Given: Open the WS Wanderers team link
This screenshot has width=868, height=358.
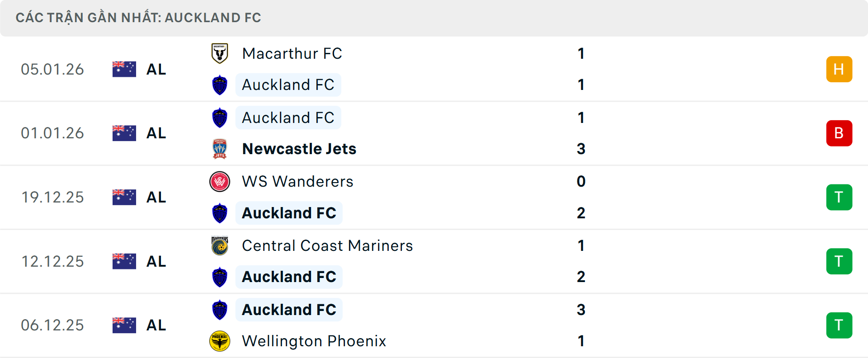Looking at the screenshot, I should [x=297, y=182].
